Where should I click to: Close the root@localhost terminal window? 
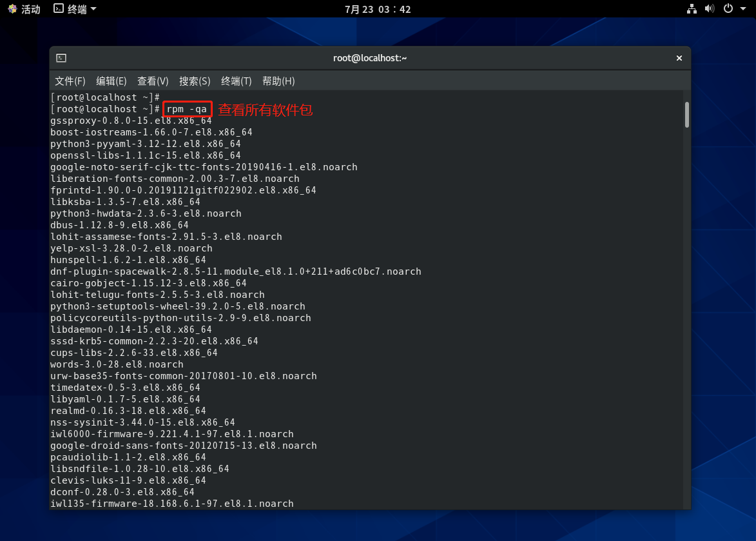click(679, 58)
